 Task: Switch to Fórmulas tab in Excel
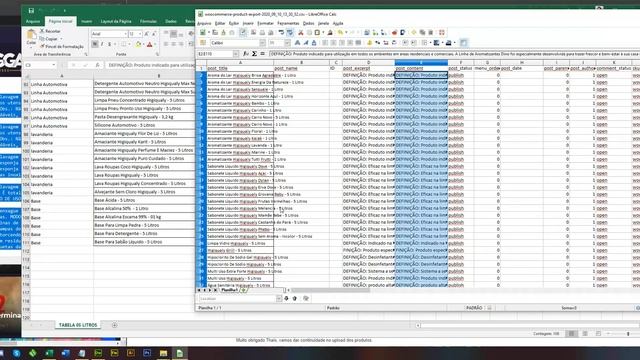148,21
